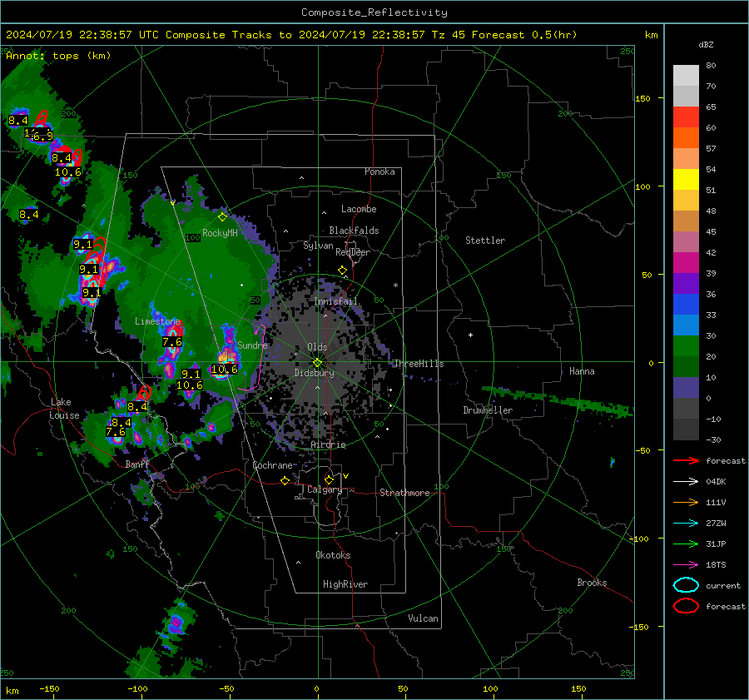Click the yellow diamond marker between Olds and Didsbury
Viewport: 749px width, 700px height.
[x=317, y=363]
